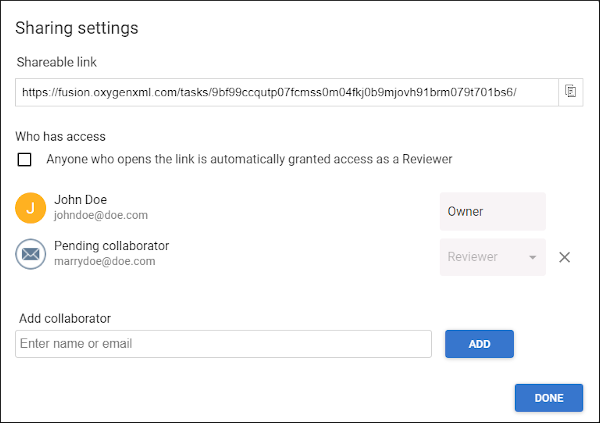
Task: Copy the shareable link using clipboard icon
Action: tap(571, 92)
